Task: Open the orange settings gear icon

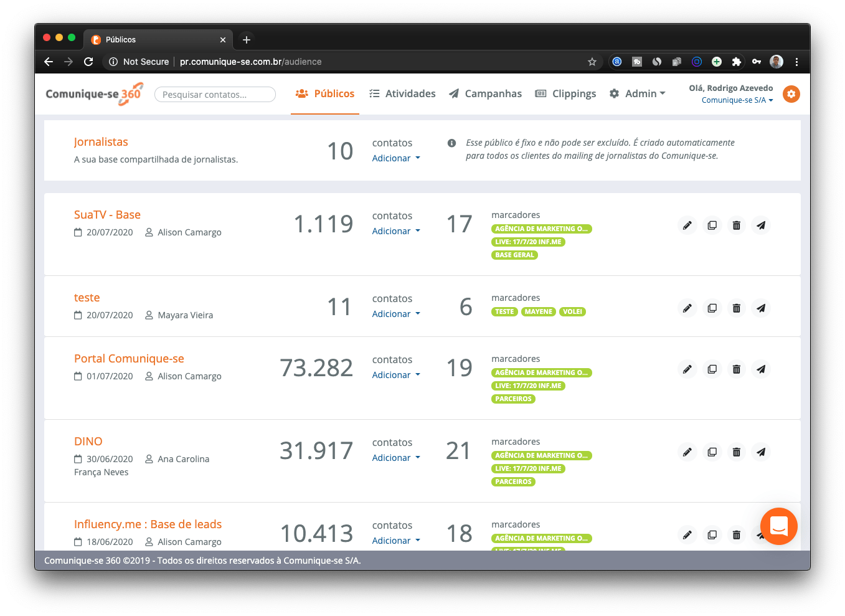Action: click(x=791, y=94)
